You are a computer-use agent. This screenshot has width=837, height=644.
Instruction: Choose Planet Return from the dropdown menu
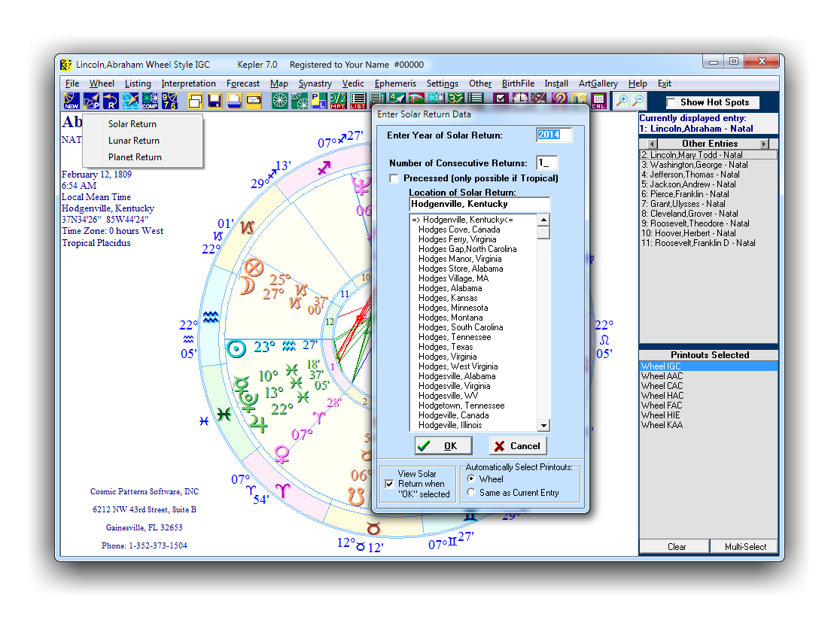tap(135, 157)
